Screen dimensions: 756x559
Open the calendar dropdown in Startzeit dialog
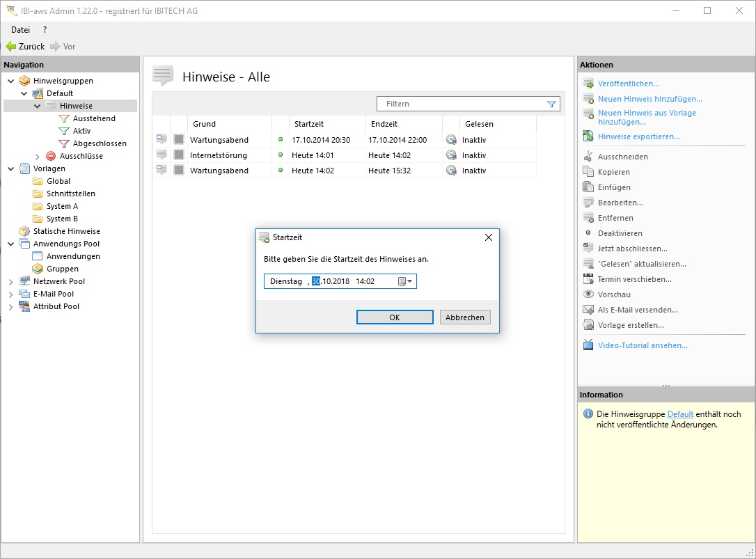tap(405, 281)
